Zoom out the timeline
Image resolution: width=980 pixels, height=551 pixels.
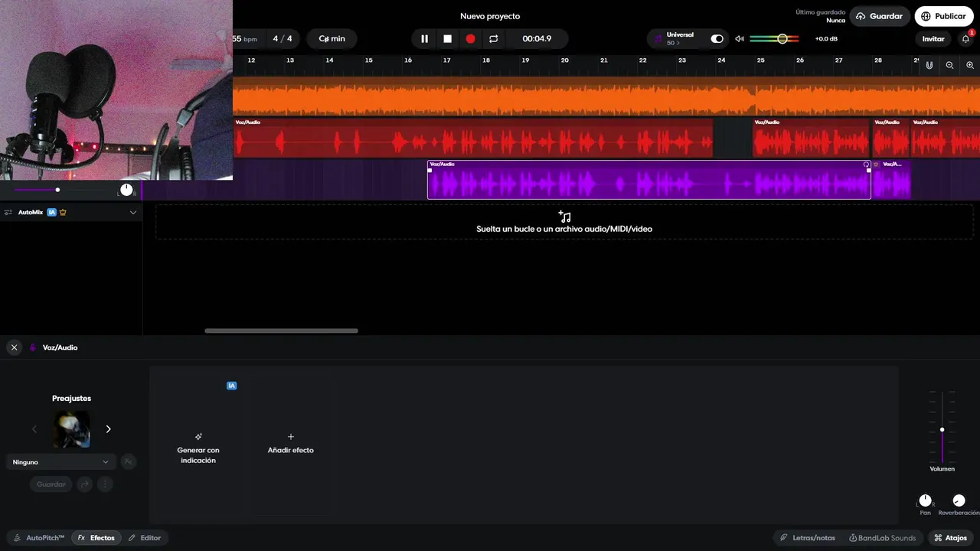point(949,66)
